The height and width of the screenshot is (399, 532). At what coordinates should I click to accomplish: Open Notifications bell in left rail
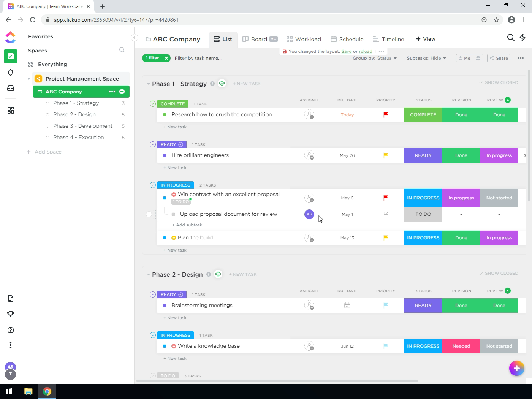tap(11, 72)
